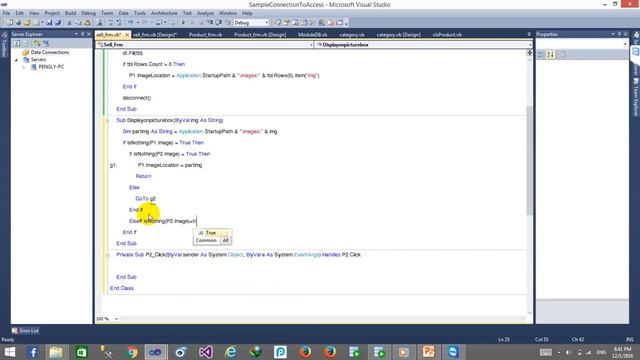Switch to Product_frm.vb tab
The height and width of the screenshot is (360, 640).
tap(205, 35)
